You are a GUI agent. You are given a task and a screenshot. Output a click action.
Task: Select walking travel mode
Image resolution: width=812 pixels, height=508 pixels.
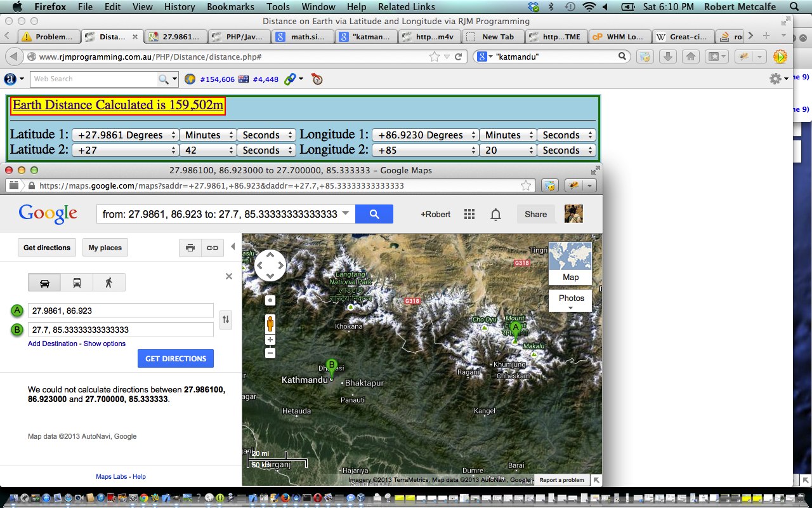click(x=109, y=283)
